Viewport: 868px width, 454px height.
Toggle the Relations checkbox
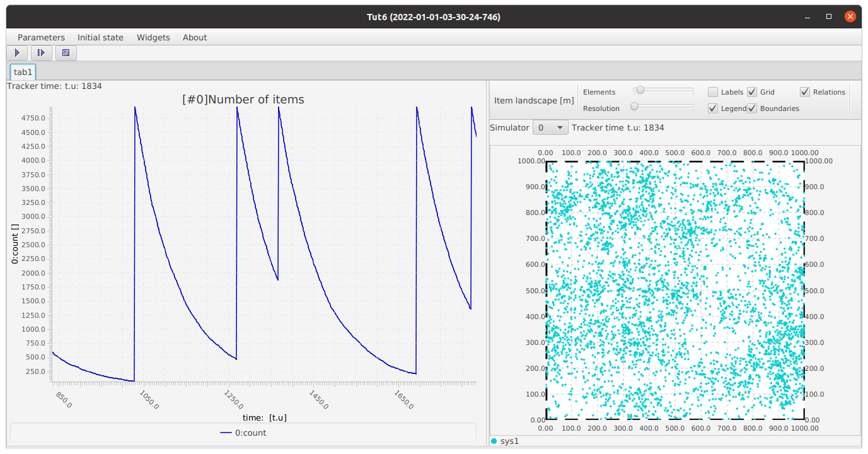pos(805,92)
